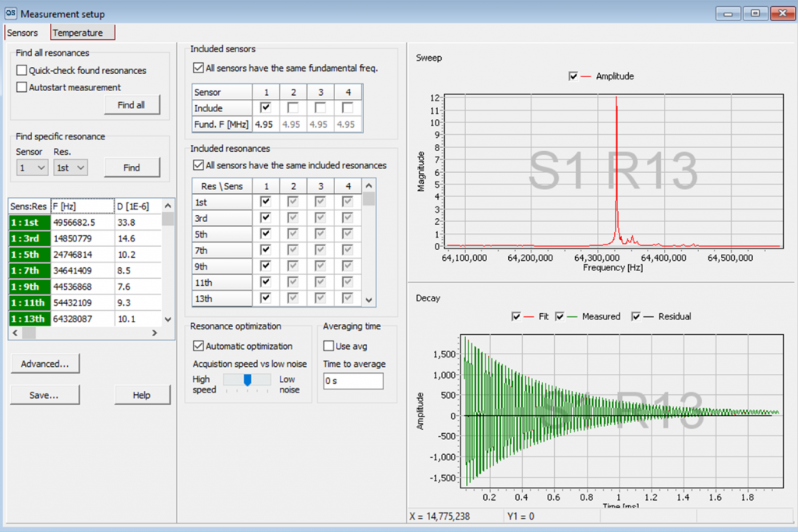This screenshot has height=532, width=798.
Task: Click the resonance list scroll-up arrow
Action: coord(168,206)
